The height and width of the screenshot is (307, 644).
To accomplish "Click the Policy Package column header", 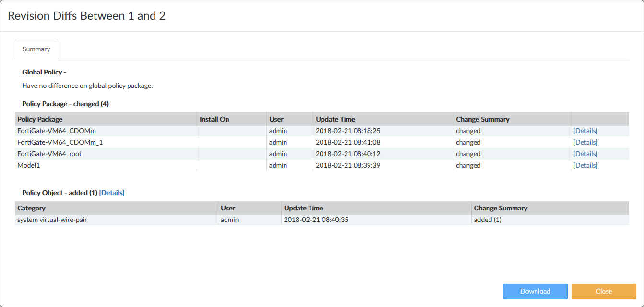I will tap(40, 119).
